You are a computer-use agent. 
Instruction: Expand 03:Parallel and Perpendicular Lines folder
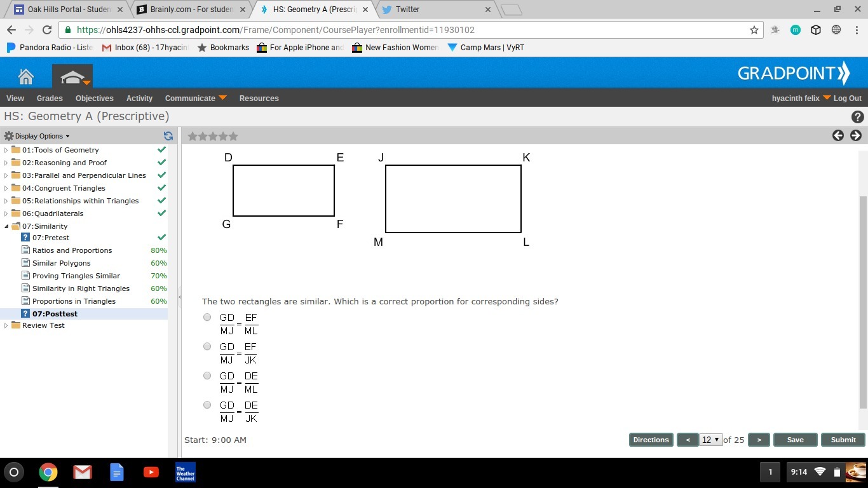6,175
